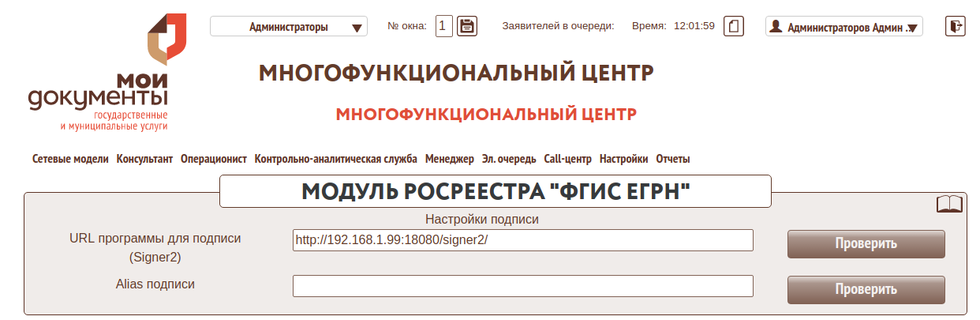Save the window number with floppy icon
The width and height of the screenshot is (980, 320).
click(x=468, y=26)
